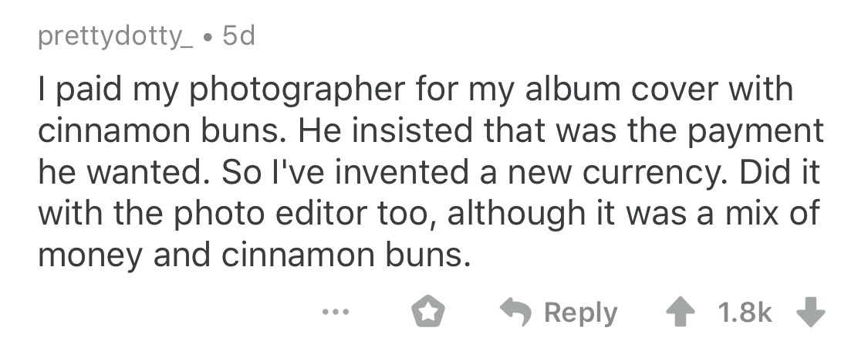Viewport: 868px width, 338px height.
Task: Click the Reply text label
Action: (581, 313)
